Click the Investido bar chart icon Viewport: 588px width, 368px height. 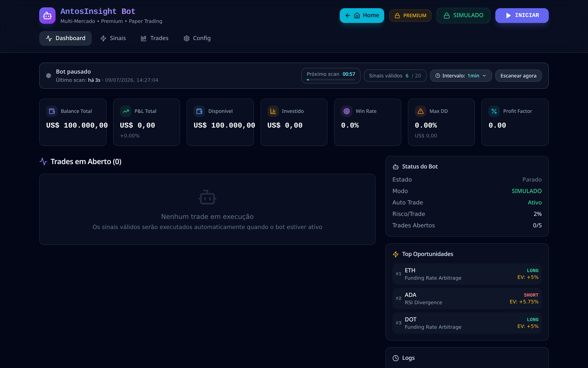click(x=273, y=111)
